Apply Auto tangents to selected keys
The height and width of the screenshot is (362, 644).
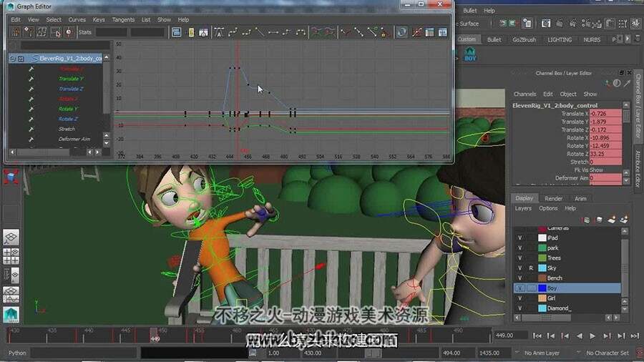pyautogui.click(x=220, y=32)
